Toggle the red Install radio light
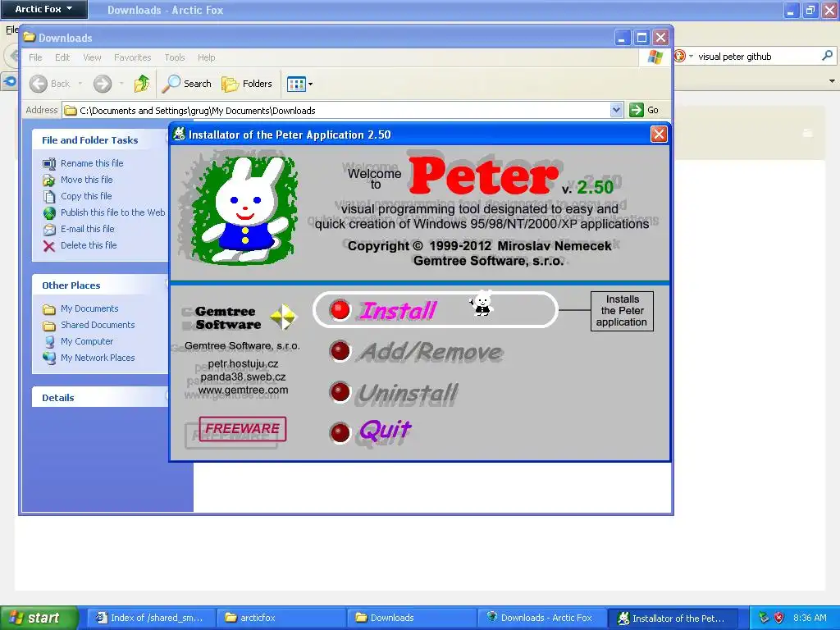The width and height of the screenshot is (840, 630). 340,309
